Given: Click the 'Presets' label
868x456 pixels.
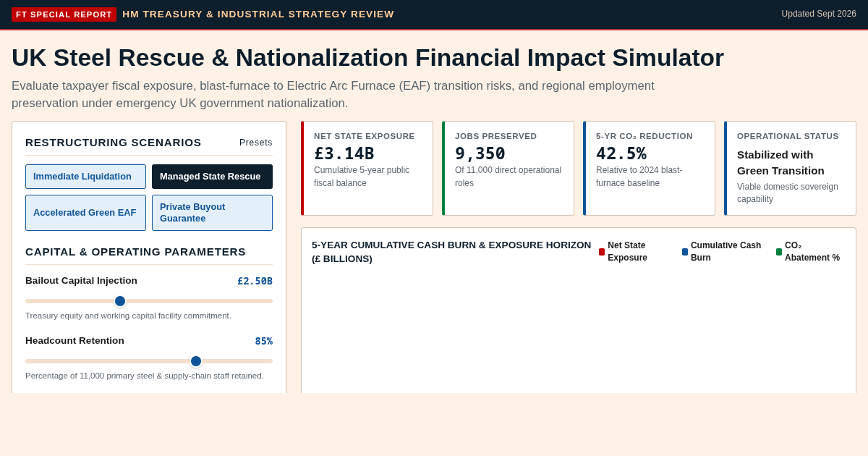Looking at the screenshot, I should [256, 143].
